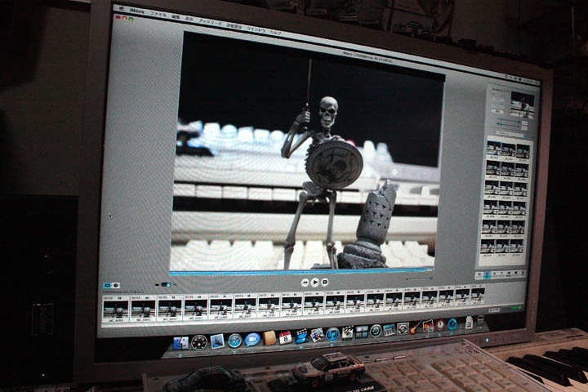Viewport: 588px width, 392px height.
Task: Open the ヘルプ menu
Action: pos(276,32)
